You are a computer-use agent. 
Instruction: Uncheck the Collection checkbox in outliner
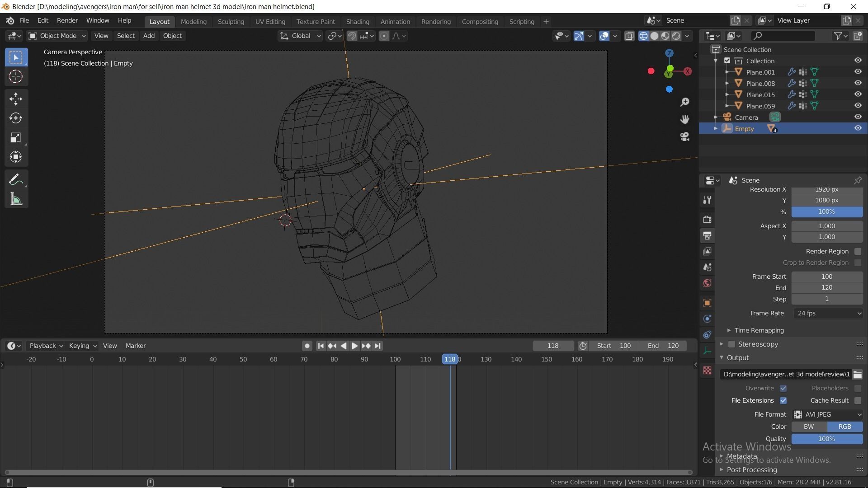pyautogui.click(x=727, y=61)
